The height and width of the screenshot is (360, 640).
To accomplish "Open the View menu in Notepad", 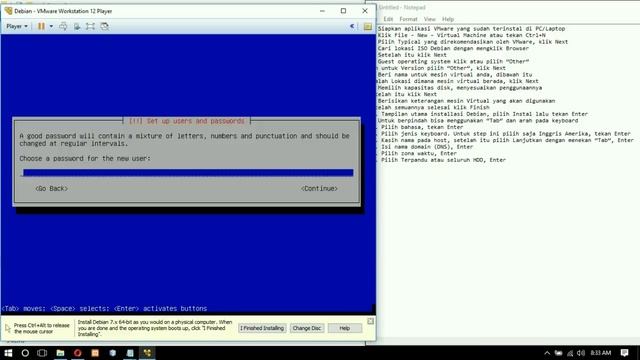I will coord(429,19).
